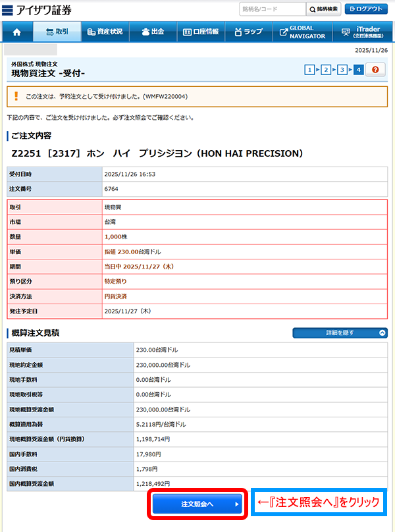Select the 現地約定金額 value 230,000.00台湾ドル

click(163, 365)
